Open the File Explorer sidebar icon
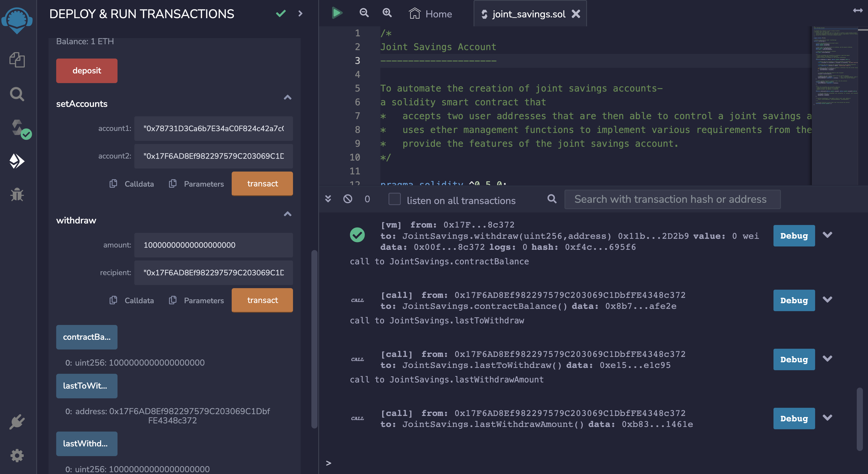The height and width of the screenshot is (474, 868). tap(17, 60)
